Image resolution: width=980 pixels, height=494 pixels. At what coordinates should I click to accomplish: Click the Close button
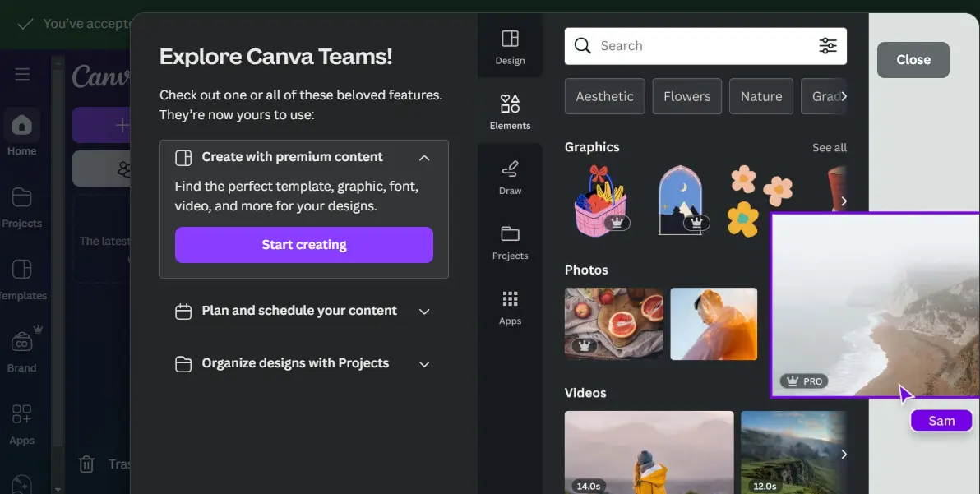[x=913, y=60]
